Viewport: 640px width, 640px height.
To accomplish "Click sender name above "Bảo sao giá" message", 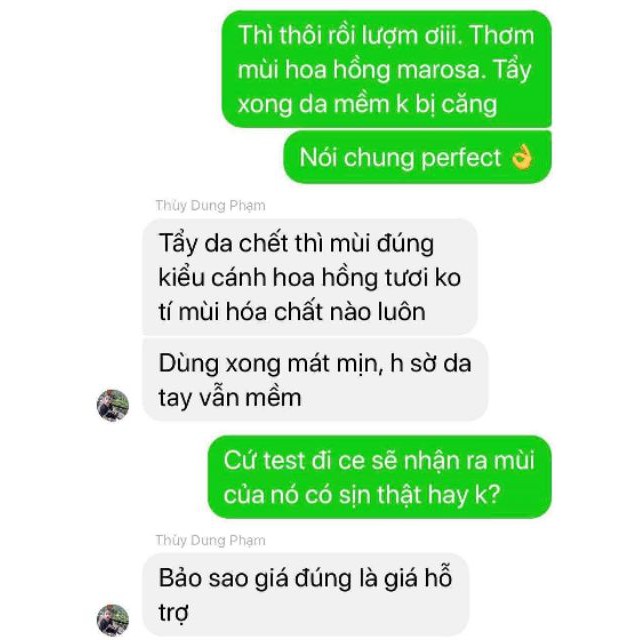I will click(x=210, y=540).
